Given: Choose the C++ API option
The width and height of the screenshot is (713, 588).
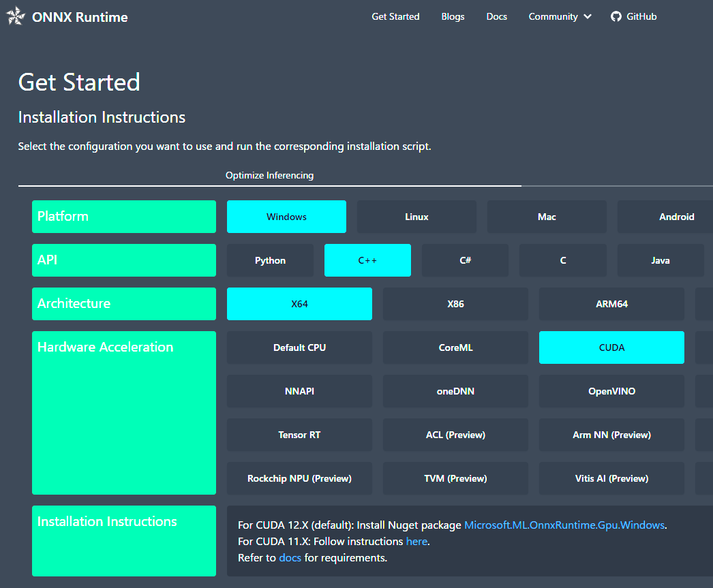Looking at the screenshot, I should [x=367, y=260].
